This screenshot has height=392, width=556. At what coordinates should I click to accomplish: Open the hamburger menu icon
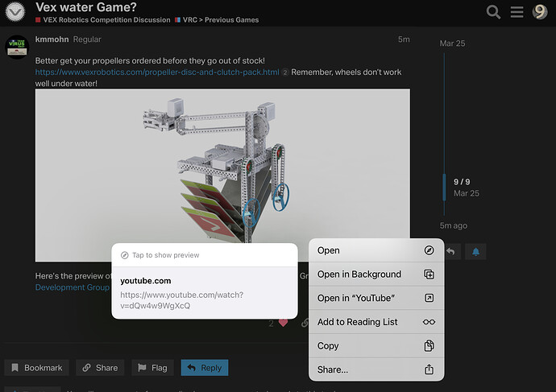517,12
